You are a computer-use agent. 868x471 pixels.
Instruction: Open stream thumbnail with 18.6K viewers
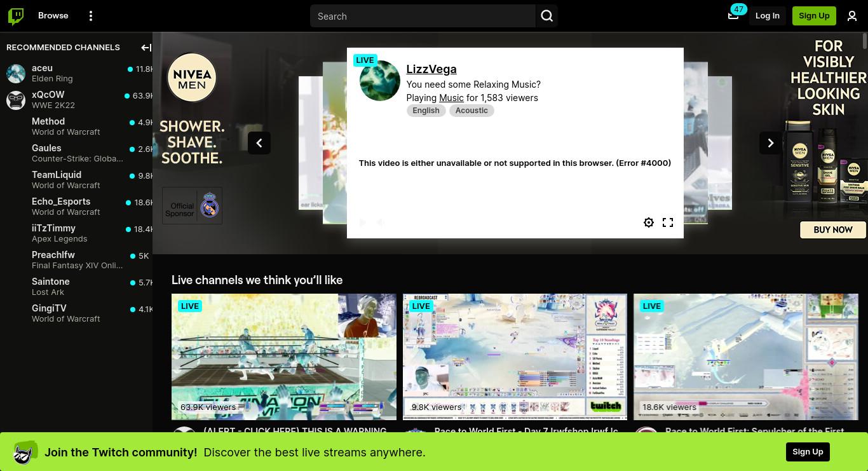pos(746,357)
